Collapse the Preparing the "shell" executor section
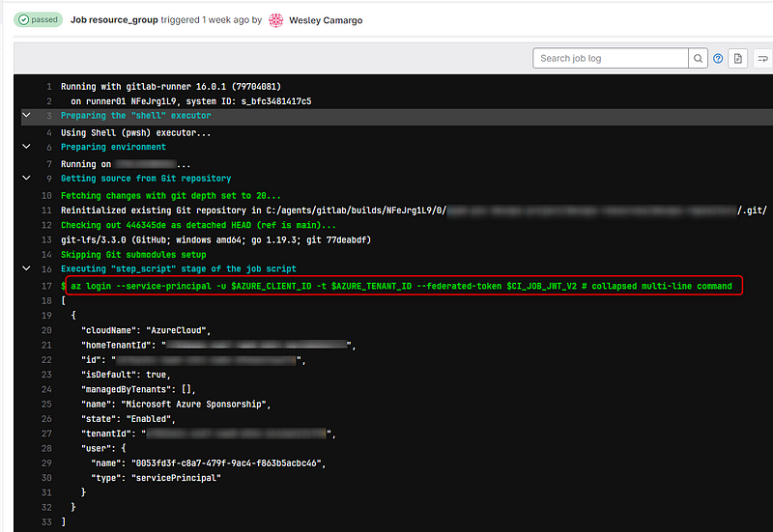Image resolution: width=773 pixels, height=532 pixels. click(27, 115)
